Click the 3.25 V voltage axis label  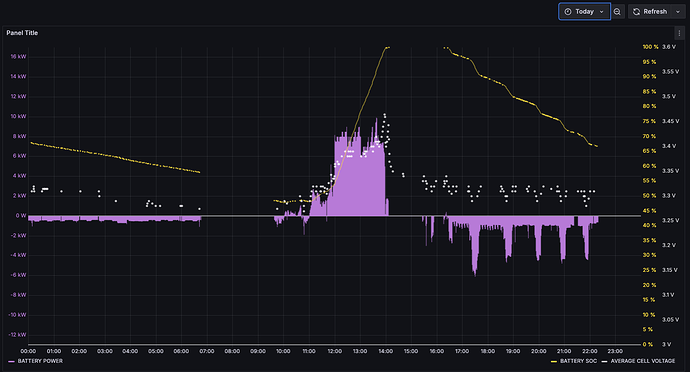[x=671, y=221]
